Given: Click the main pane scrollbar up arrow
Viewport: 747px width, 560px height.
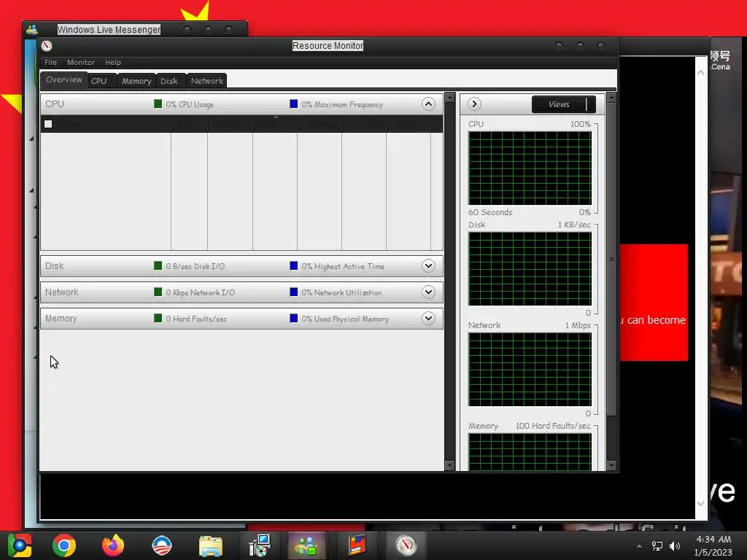Looking at the screenshot, I should pyautogui.click(x=449, y=98).
